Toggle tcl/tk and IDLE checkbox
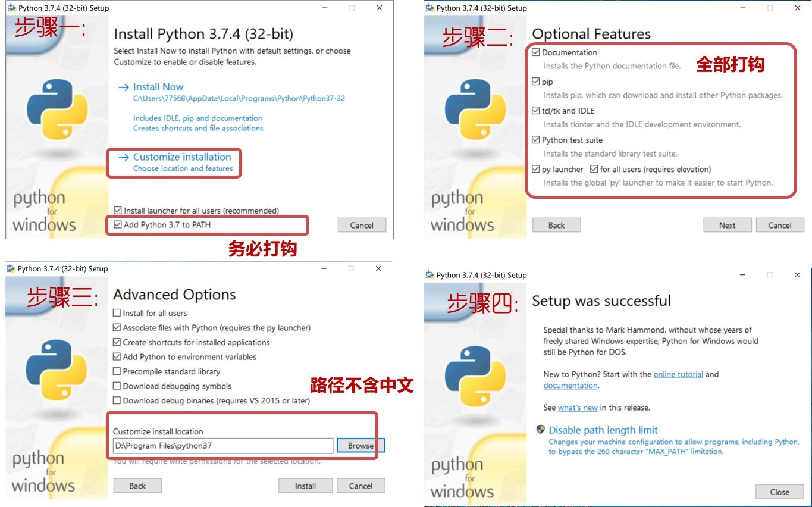Image resolution: width=812 pixels, height=507 pixels. click(536, 111)
